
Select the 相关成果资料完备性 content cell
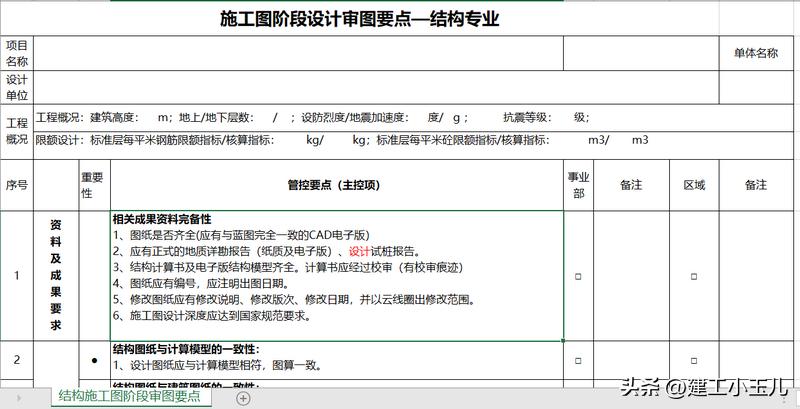[337, 276]
